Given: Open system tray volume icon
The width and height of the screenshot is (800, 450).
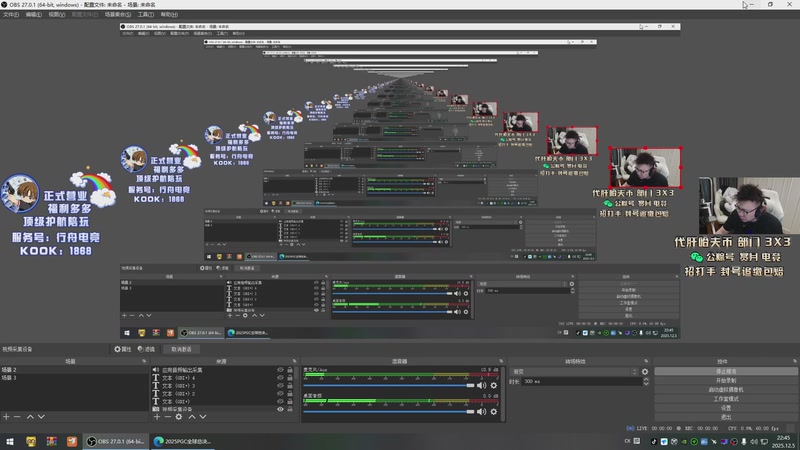Looking at the screenshot, I should [x=754, y=441].
